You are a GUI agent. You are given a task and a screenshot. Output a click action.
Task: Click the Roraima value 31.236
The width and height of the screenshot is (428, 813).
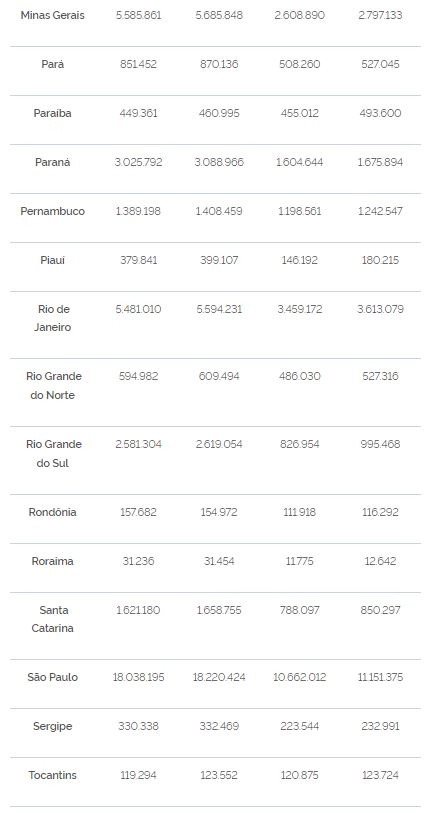click(x=138, y=561)
